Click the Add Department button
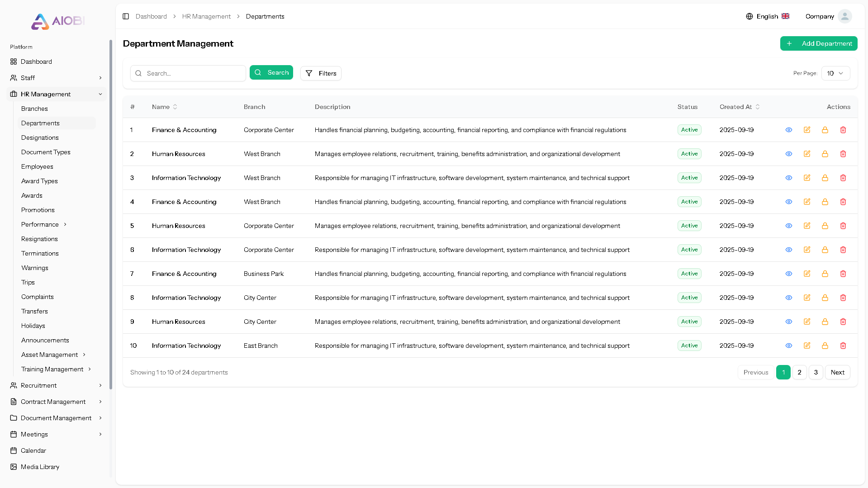868x488 pixels. (x=818, y=43)
